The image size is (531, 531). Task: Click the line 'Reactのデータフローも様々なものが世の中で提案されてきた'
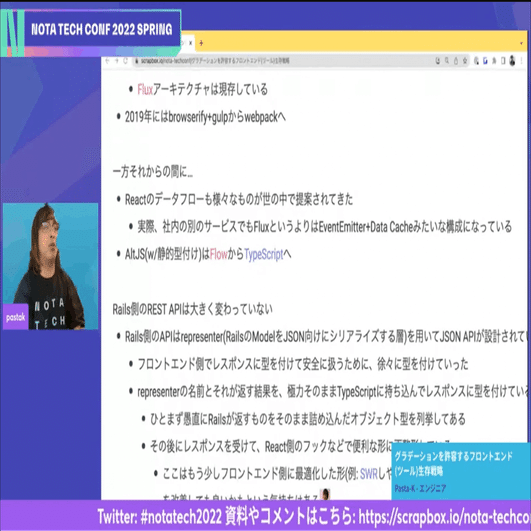tap(239, 199)
